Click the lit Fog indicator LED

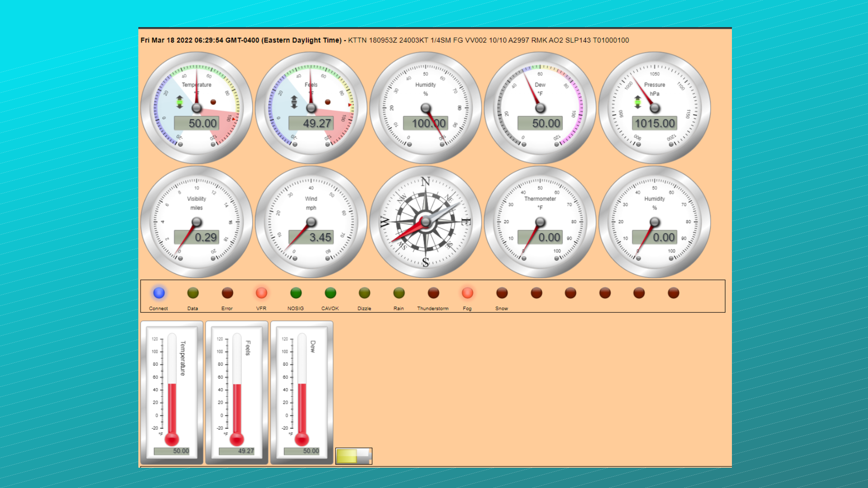[467, 293]
